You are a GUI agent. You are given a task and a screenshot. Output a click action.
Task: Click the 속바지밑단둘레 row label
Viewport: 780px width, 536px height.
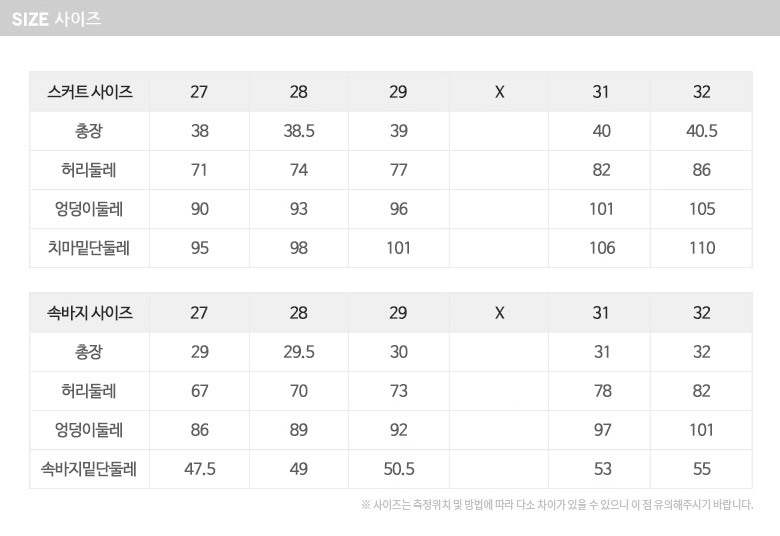coord(90,469)
